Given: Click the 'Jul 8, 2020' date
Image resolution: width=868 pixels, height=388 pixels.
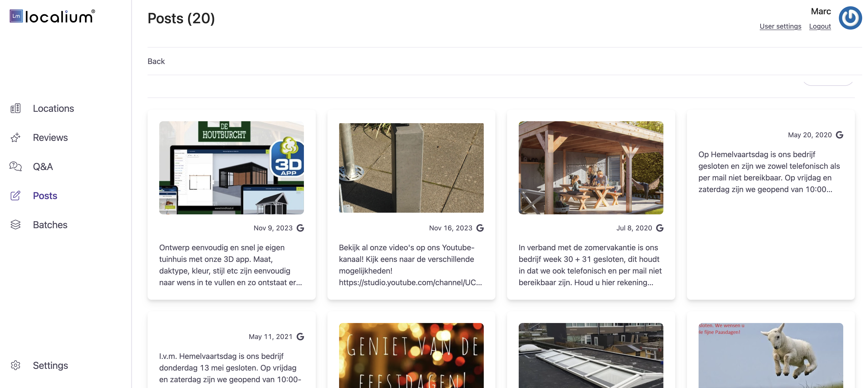Looking at the screenshot, I should pos(634,228).
